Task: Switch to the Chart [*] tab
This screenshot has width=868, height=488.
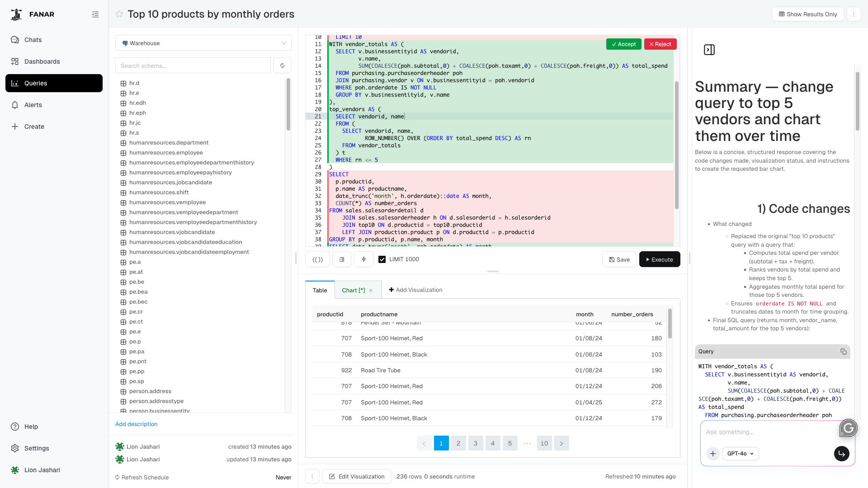Action: tap(353, 290)
